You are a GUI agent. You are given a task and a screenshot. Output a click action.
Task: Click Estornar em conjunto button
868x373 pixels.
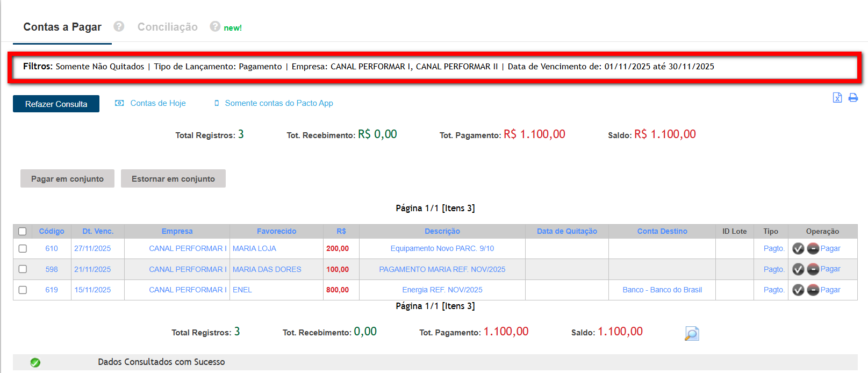(173, 178)
